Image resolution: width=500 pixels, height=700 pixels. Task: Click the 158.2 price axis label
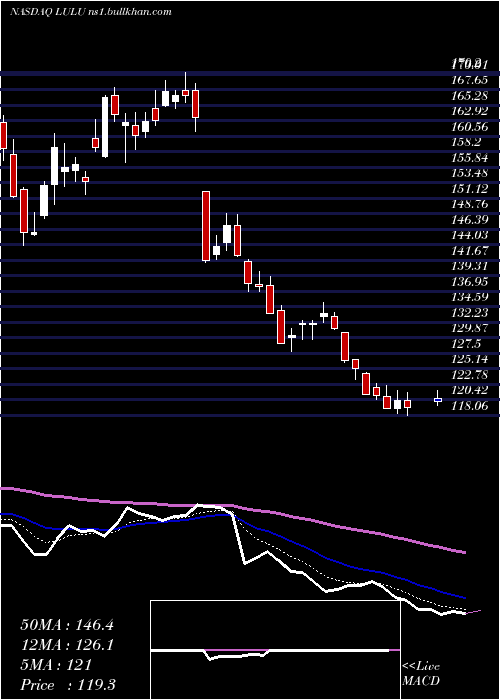pos(467,142)
